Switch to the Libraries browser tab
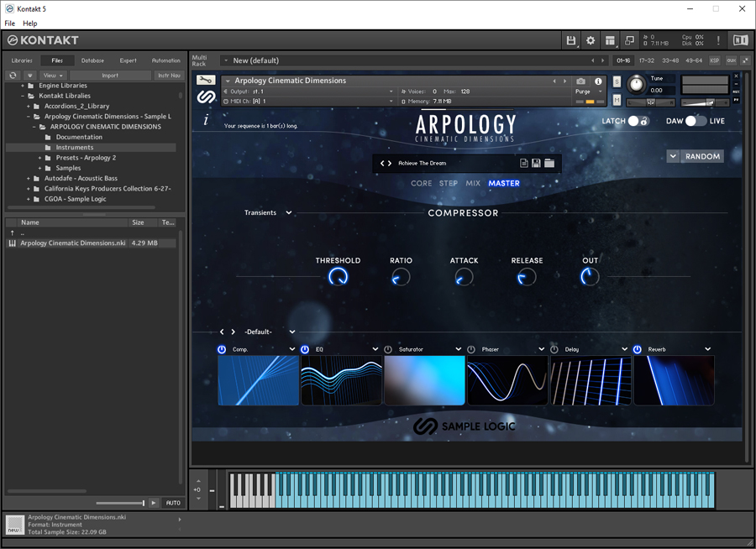Viewport: 756px width, 549px height. pos(22,60)
